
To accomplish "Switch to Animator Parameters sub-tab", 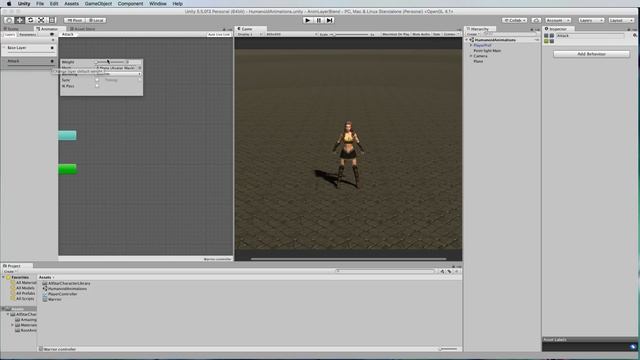I will tap(28, 35).
